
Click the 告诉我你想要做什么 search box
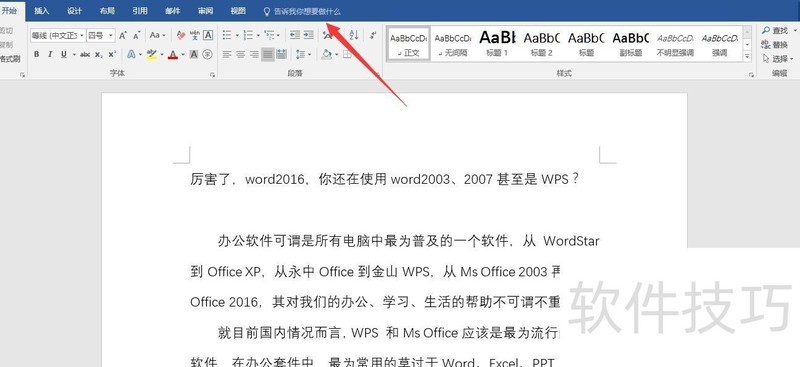click(x=302, y=11)
